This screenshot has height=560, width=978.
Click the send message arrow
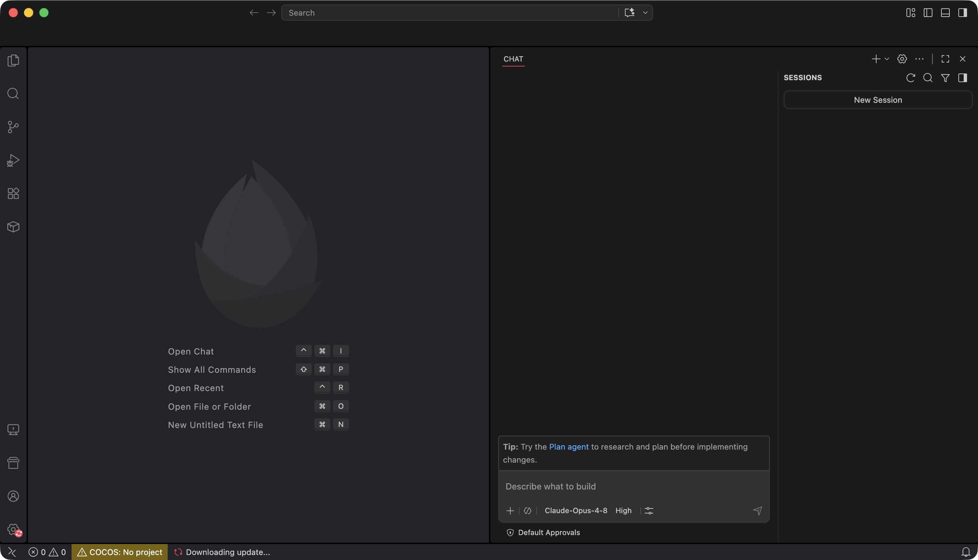click(x=757, y=510)
